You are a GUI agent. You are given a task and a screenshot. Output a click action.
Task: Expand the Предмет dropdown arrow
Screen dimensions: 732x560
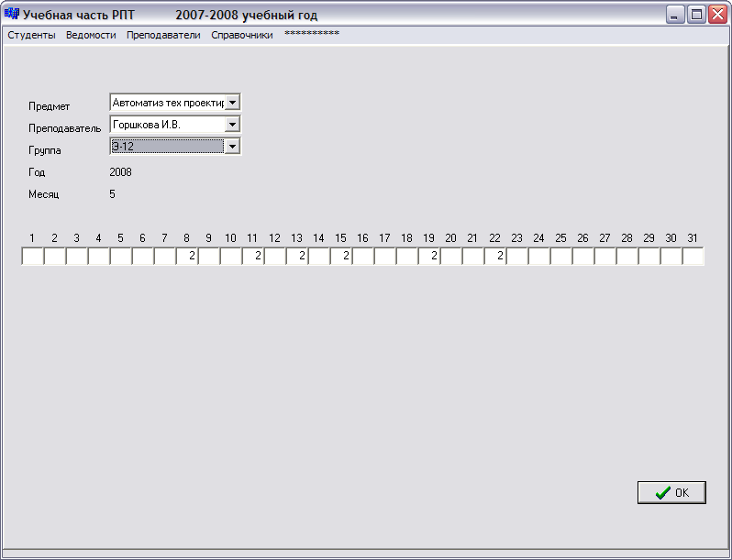(232, 103)
